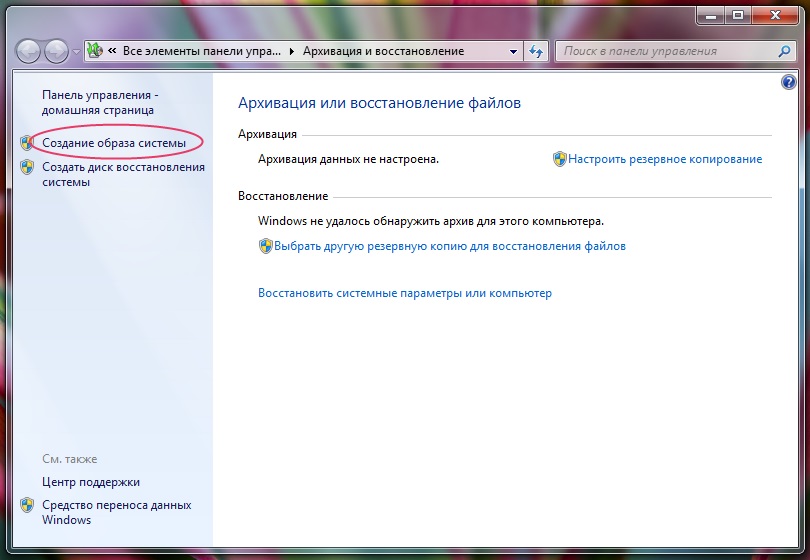This screenshot has height=560, width=810.
Task: Click the Forward navigation arrow button
Action: (56, 51)
